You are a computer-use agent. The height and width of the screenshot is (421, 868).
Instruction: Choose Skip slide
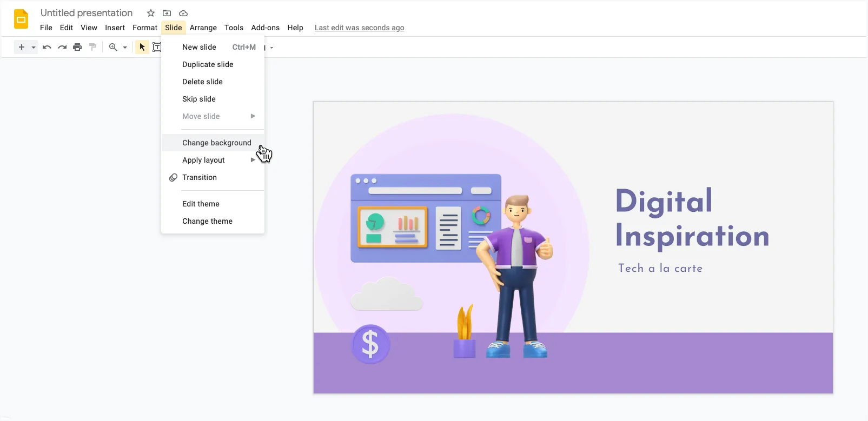click(x=213, y=99)
